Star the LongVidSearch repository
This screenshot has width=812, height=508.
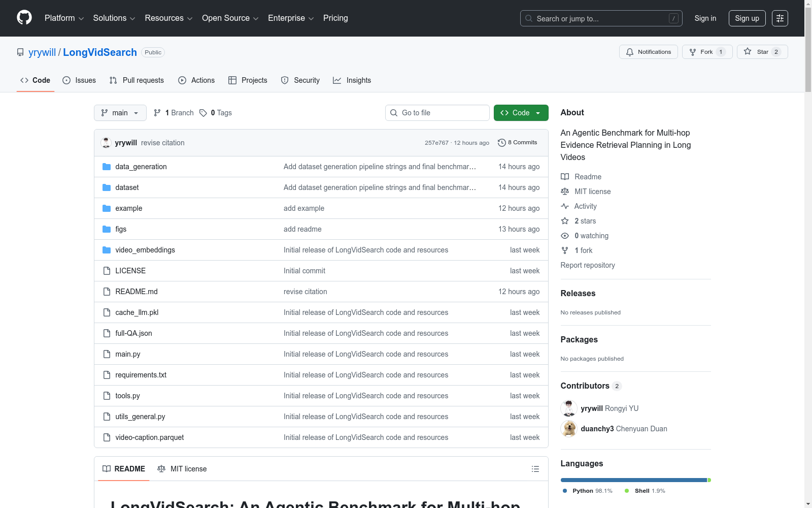[x=762, y=52]
